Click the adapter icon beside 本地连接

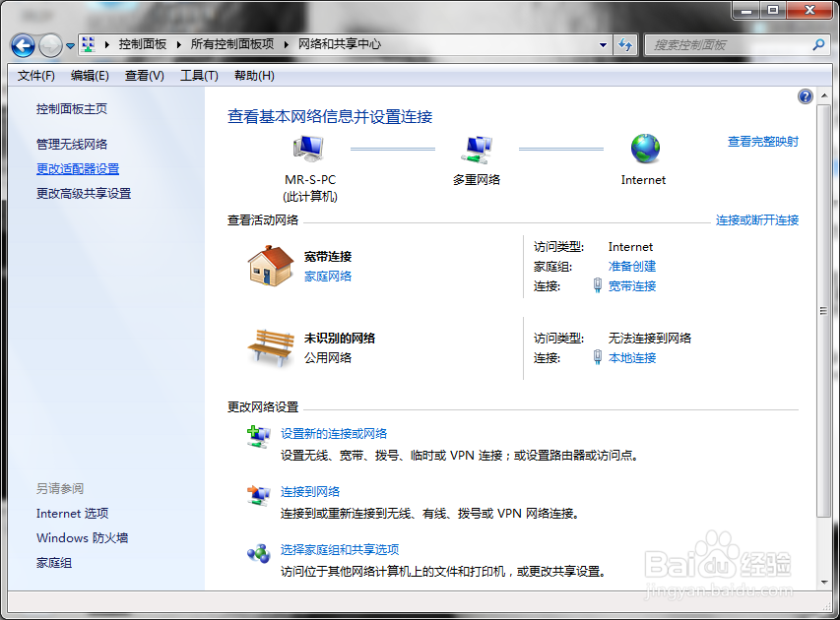[x=598, y=357]
